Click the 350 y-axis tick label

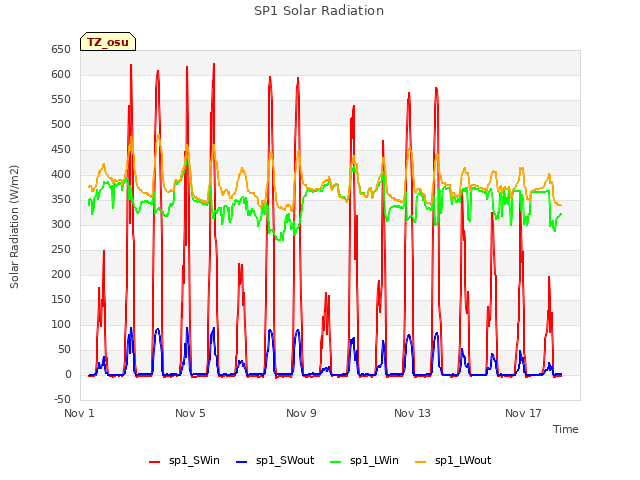tap(61, 199)
